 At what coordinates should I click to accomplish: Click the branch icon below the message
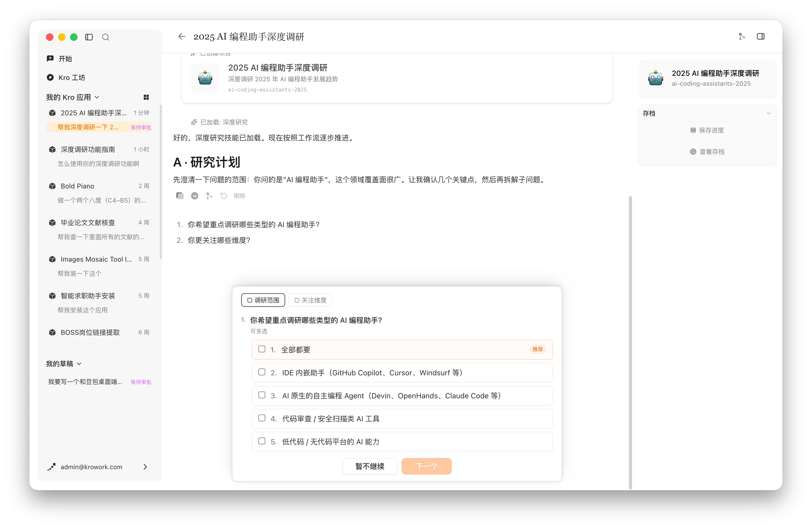coord(209,196)
